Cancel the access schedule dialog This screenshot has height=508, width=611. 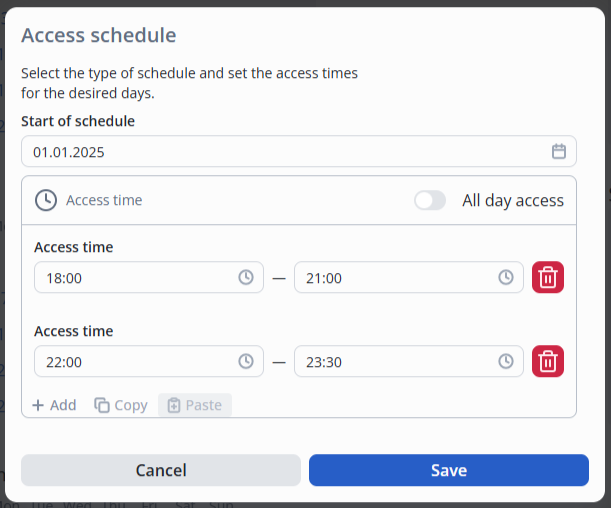tap(161, 470)
